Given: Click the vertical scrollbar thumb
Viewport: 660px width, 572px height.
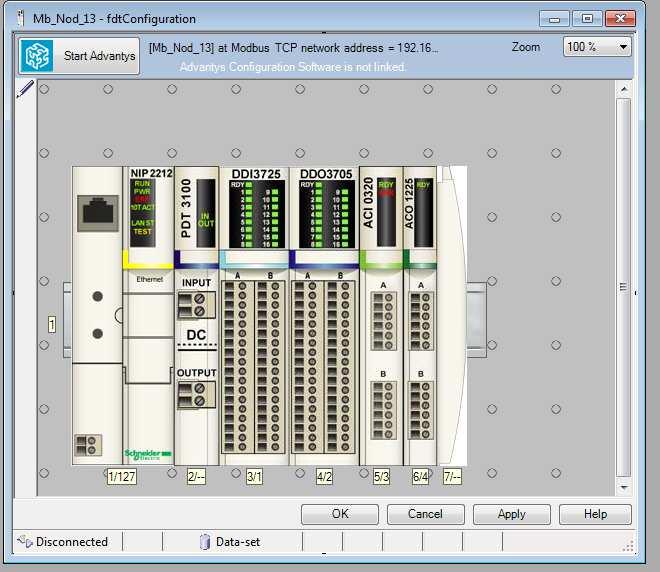Looking at the screenshot, I should point(624,287).
